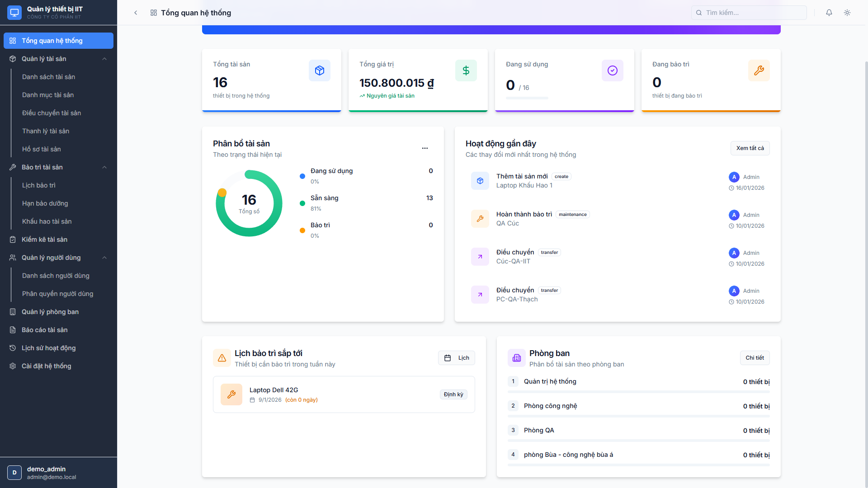
Task: Click the notification bell icon
Action: [829, 13]
